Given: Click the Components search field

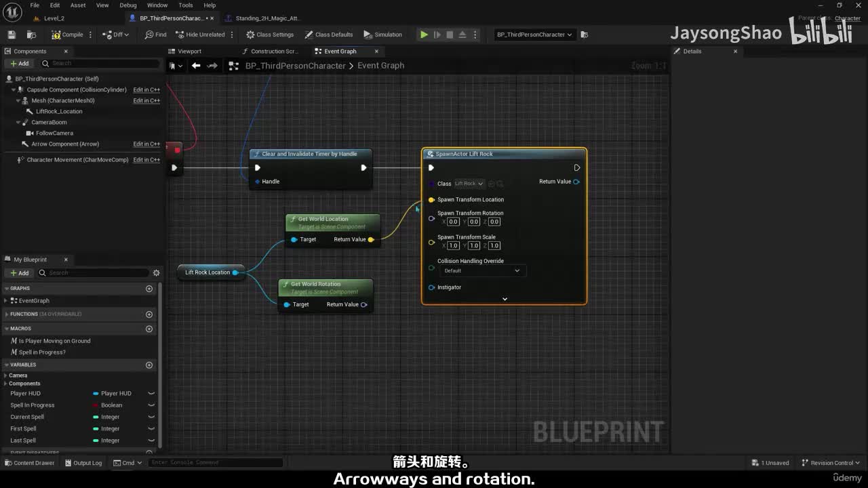Looking at the screenshot, I should coord(100,64).
